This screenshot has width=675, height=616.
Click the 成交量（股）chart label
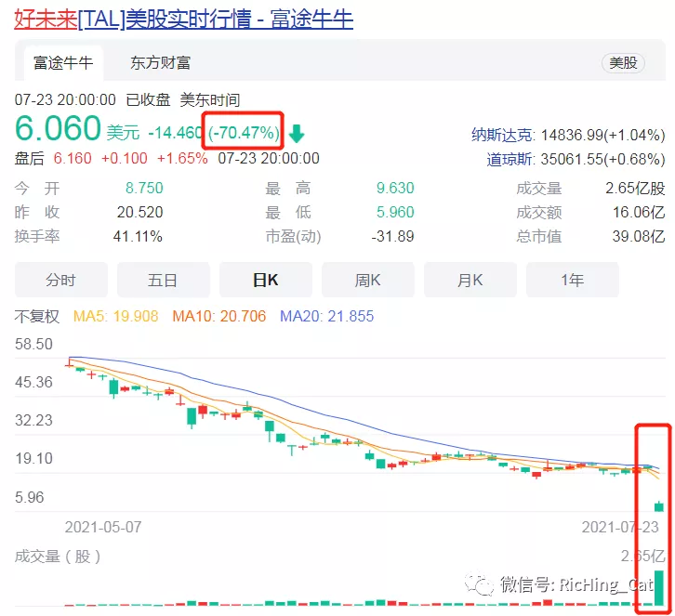pos(58,557)
